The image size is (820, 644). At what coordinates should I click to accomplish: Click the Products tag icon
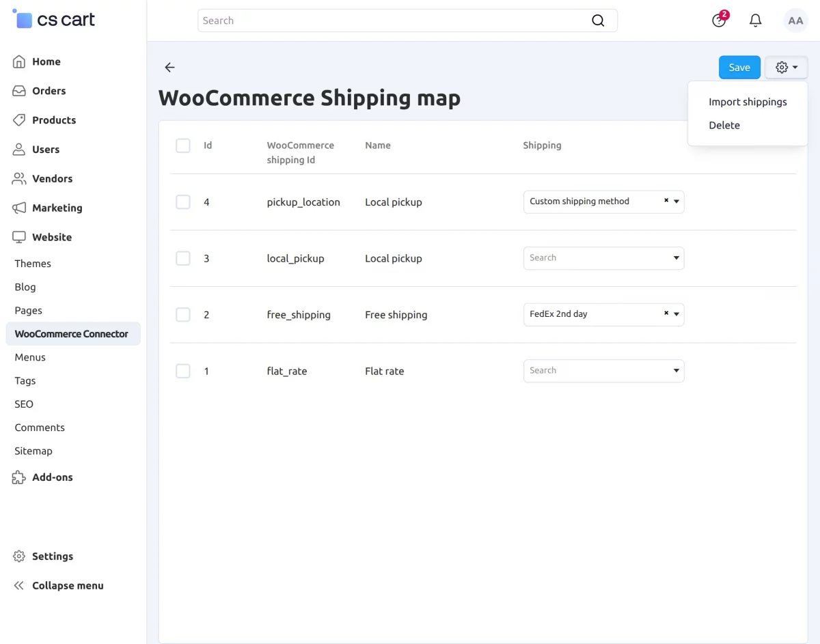click(19, 120)
